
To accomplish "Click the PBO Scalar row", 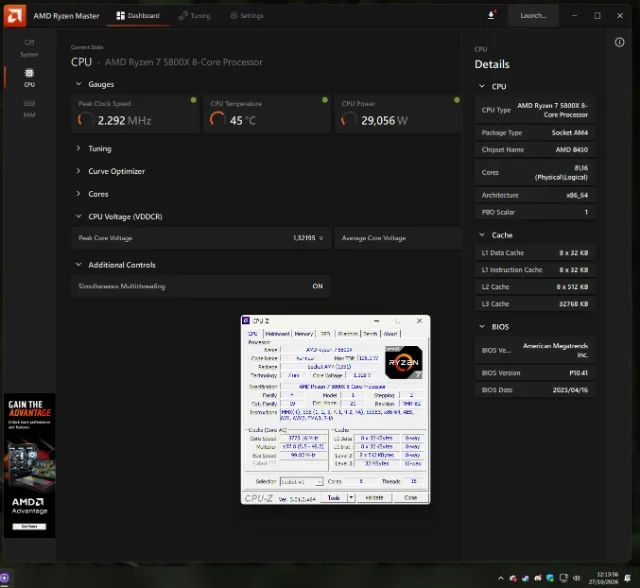I will (x=535, y=212).
